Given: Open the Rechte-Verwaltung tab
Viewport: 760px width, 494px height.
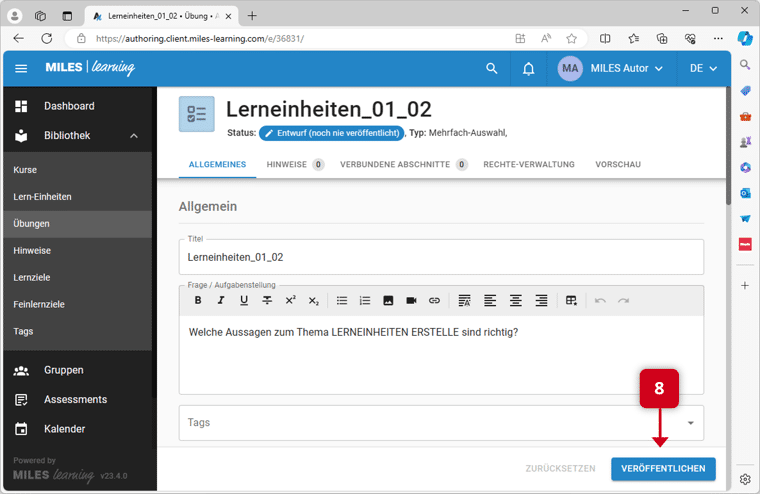Looking at the screenshot, I should click(528, 164).
